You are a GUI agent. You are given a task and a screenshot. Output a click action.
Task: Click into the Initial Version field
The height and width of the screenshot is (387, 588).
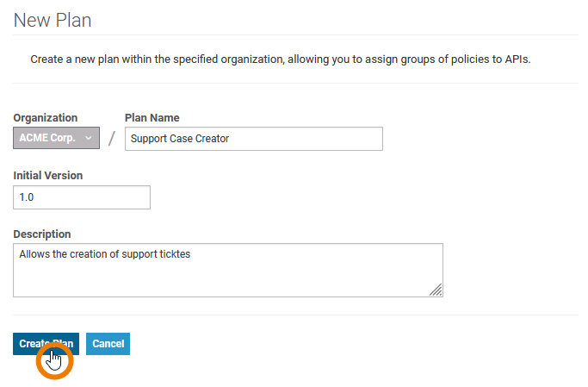point(82,197)
